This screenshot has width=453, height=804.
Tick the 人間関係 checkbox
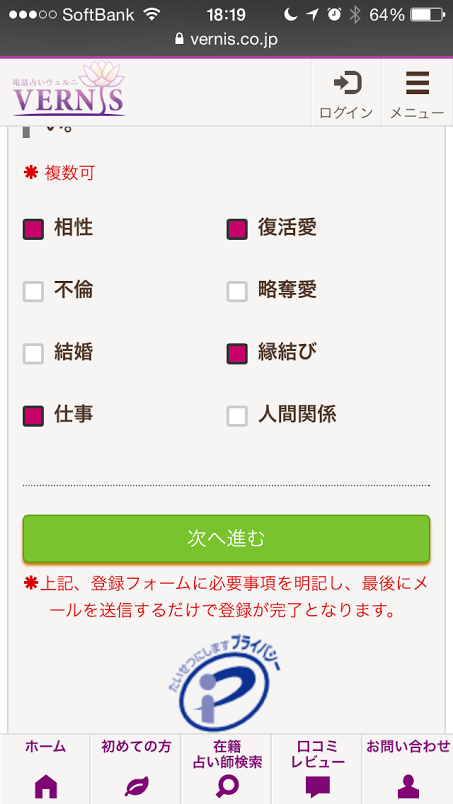point(237,416)
